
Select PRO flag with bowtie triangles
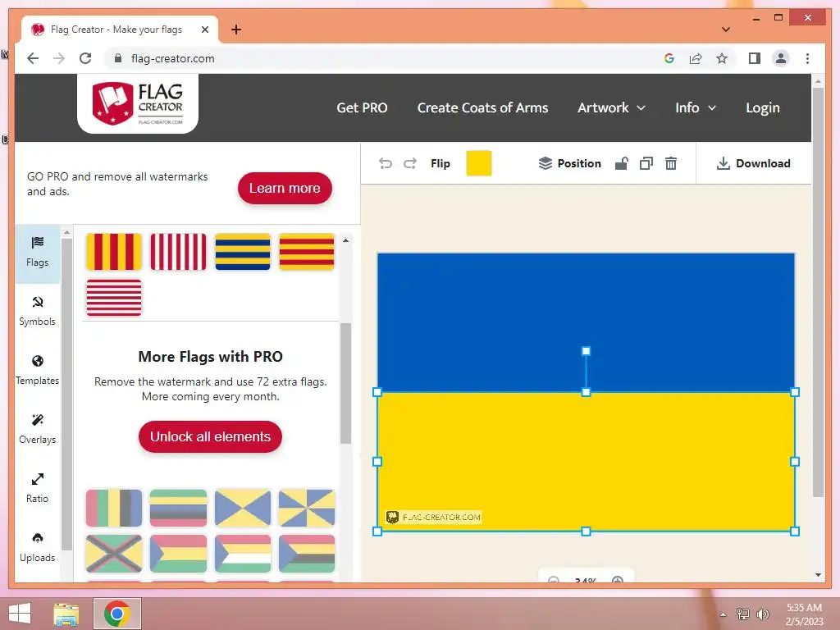(243, 508)
